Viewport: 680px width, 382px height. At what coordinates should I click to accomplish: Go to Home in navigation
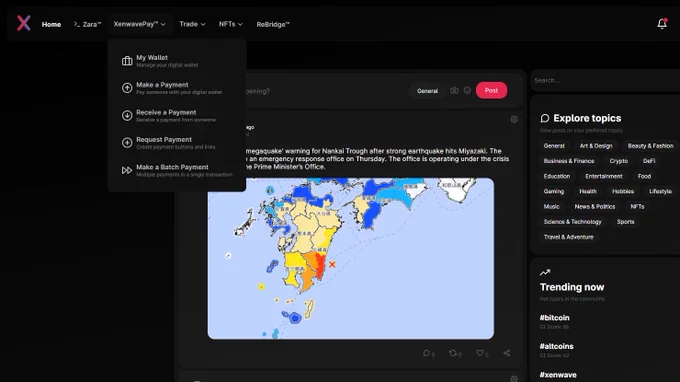click(51, 24)
